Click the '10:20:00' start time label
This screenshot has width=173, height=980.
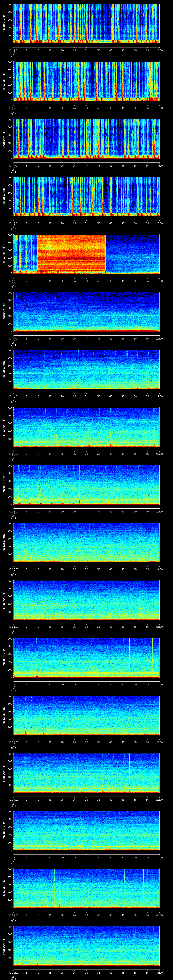pyautogui.click(x=13, y=396)
